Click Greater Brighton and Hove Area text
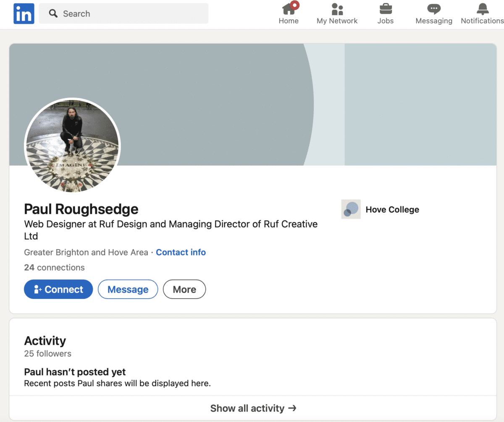 [86, 252]
